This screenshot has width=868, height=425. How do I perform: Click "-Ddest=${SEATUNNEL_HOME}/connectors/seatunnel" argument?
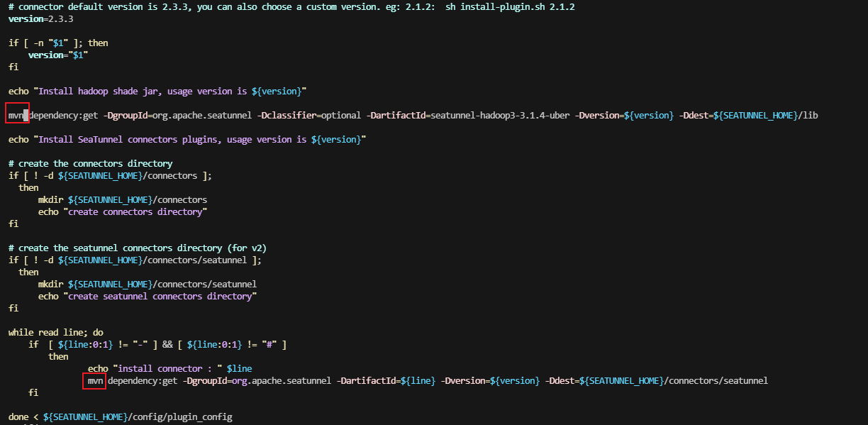coord(657,380)
